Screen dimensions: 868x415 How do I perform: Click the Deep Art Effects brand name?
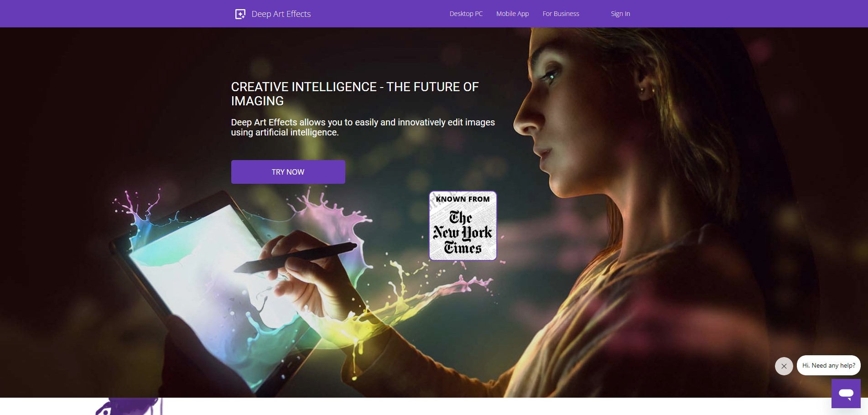click(x=281, y=14)
